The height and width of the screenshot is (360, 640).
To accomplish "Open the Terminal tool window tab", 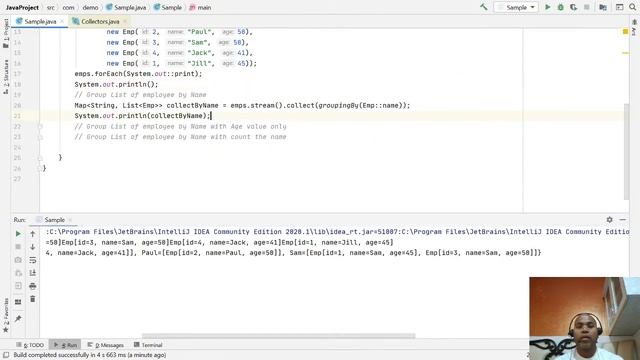I will click(x=148, y=345).
